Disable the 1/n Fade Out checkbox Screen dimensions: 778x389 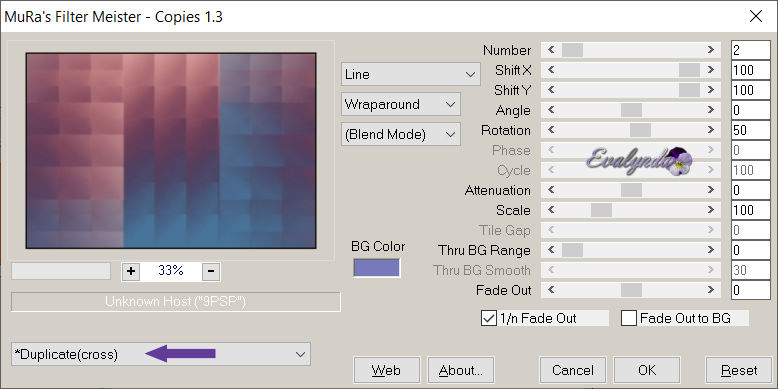point(489,318)
